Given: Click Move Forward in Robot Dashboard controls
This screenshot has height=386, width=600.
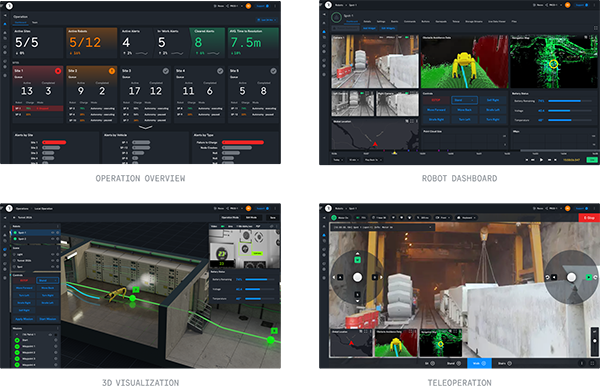Looking at the screenshot, I should (436, 110).
